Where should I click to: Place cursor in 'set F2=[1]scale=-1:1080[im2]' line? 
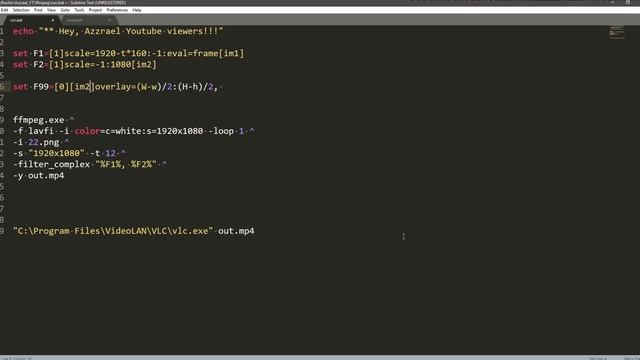pos(84,64)
